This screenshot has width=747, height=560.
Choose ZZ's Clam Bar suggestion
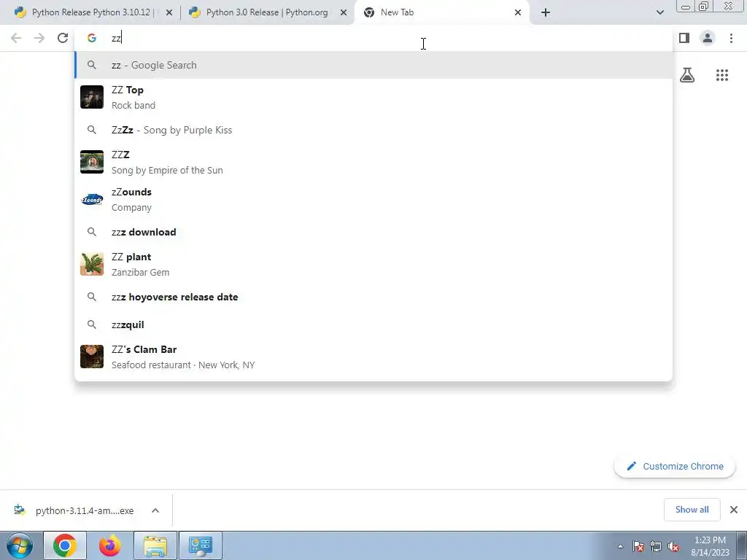coord(373,357)
